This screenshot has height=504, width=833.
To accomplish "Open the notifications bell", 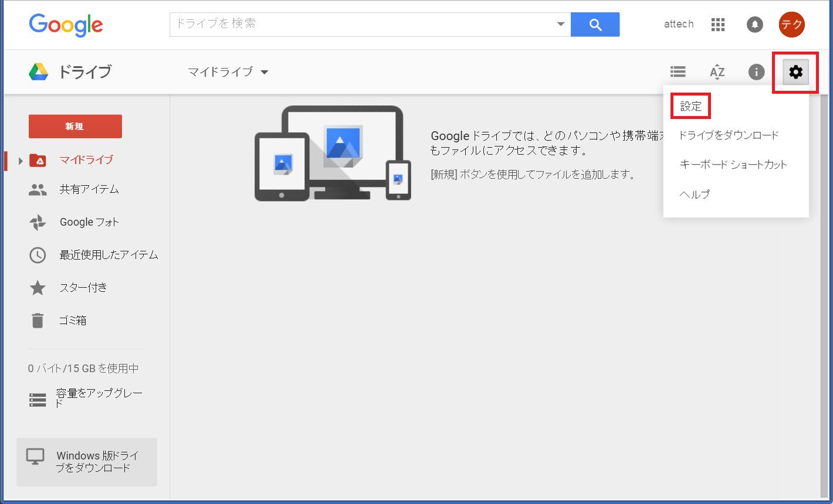I will tap(755, 25).
